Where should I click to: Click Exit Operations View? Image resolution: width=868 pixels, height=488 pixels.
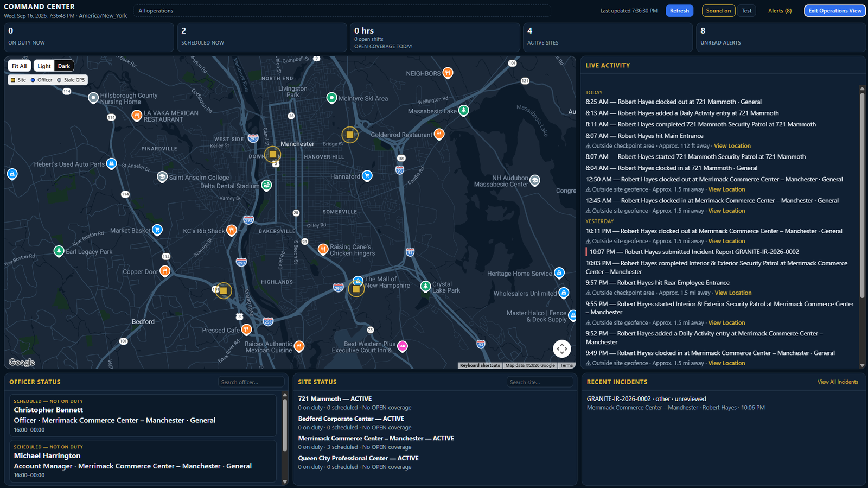click(835, 11)
